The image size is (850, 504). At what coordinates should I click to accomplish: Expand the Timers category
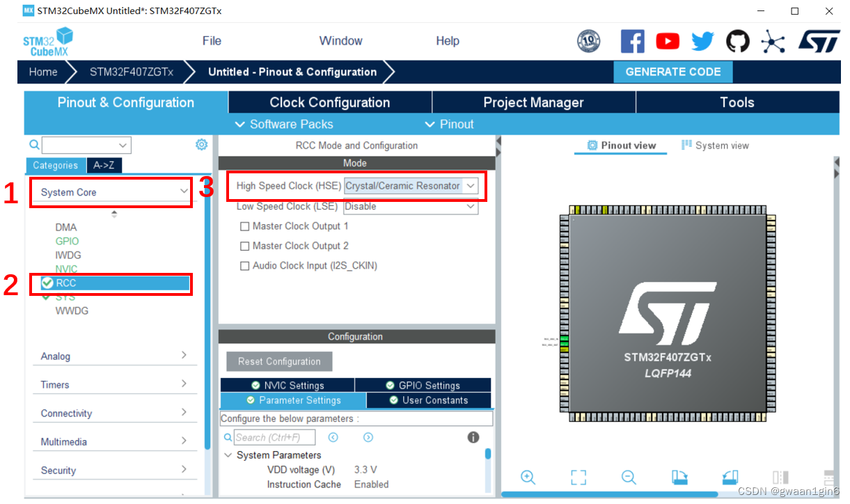(x=115, y=384)
